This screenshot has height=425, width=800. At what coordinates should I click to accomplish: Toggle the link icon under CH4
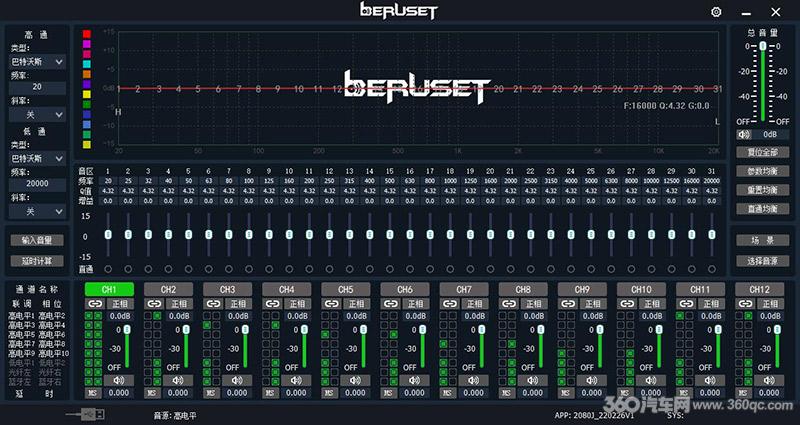(272, 304)
